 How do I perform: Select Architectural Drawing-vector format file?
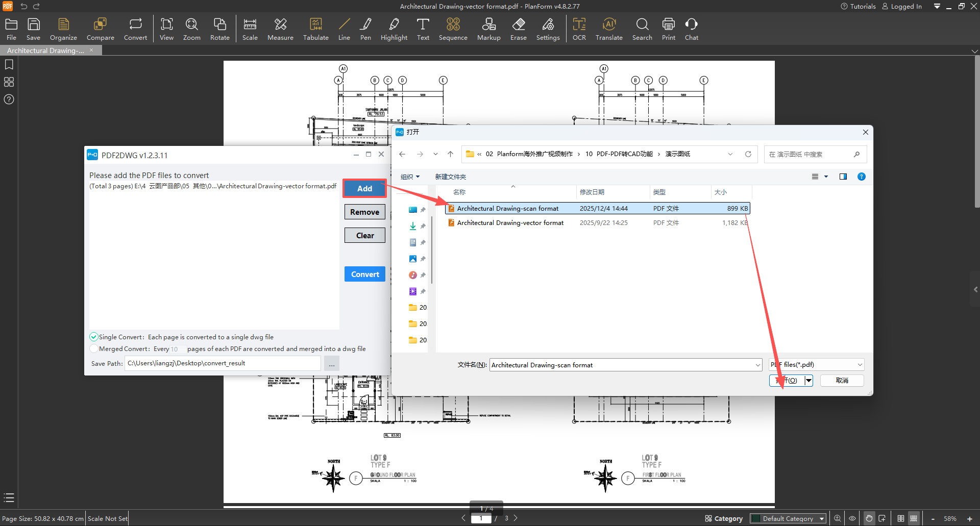[x=510, y=223]
